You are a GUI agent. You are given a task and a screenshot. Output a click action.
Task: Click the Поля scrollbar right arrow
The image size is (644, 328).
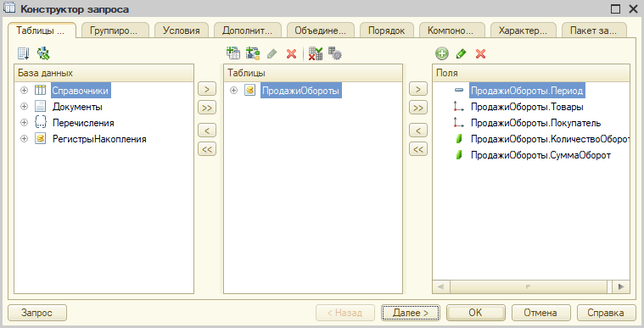point(620,286)
